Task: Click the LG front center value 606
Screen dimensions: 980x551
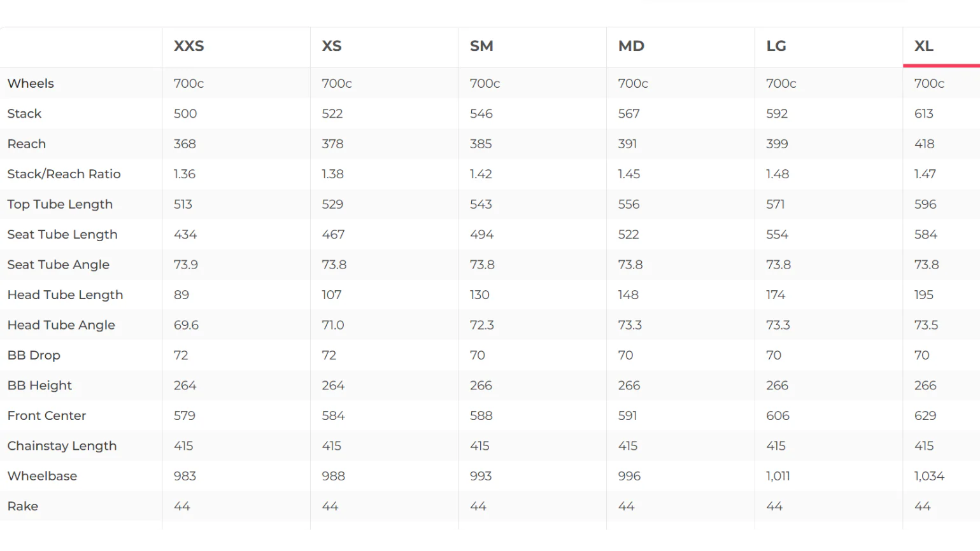Action: pos(778,415)
